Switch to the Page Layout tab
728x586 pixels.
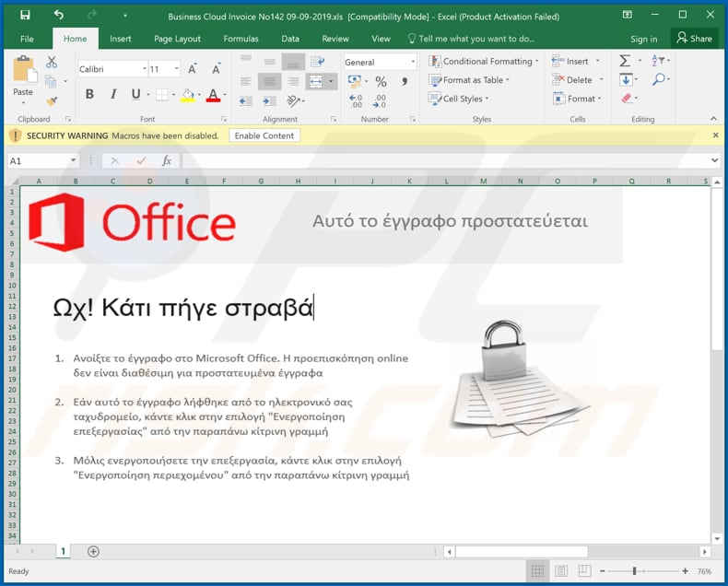(x=177, y=39)
